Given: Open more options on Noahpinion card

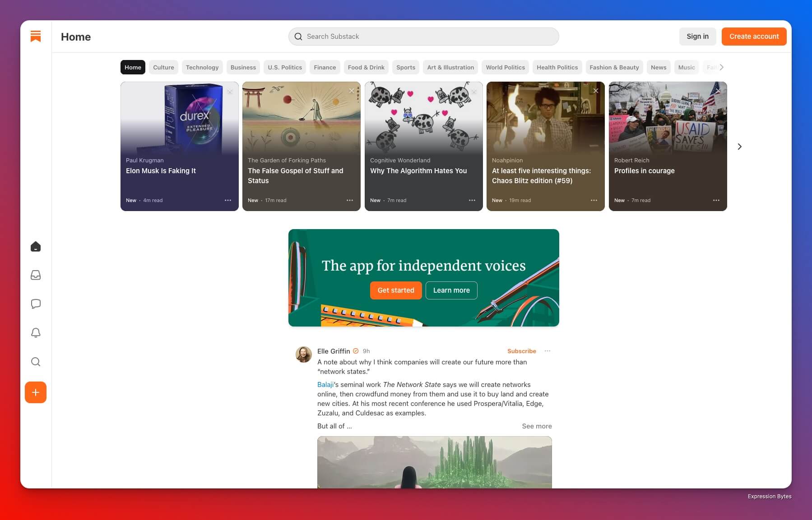Looking at the screenshot, I should coord(594,200).
